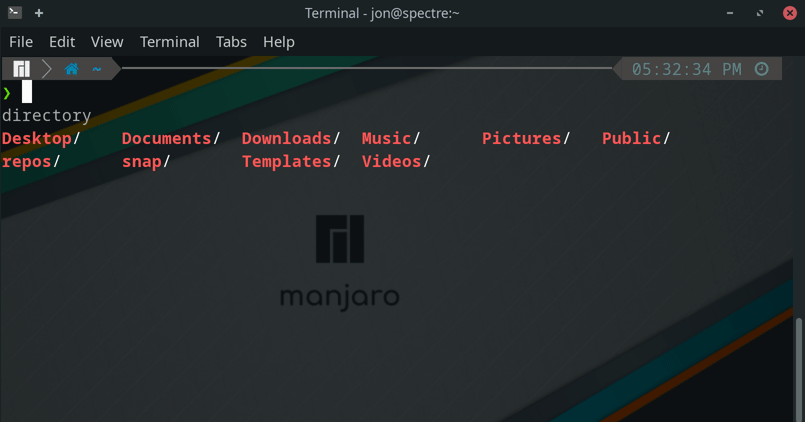
Task: Click the green prompt arrow
Action: coord(7,93)
